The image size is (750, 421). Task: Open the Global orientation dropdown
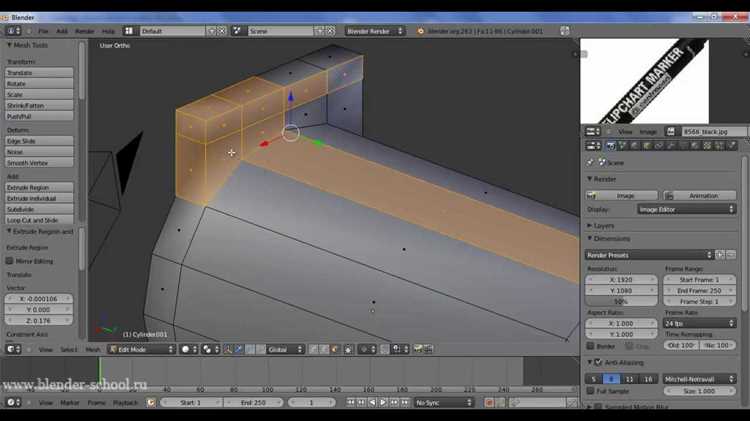[286, 349]
